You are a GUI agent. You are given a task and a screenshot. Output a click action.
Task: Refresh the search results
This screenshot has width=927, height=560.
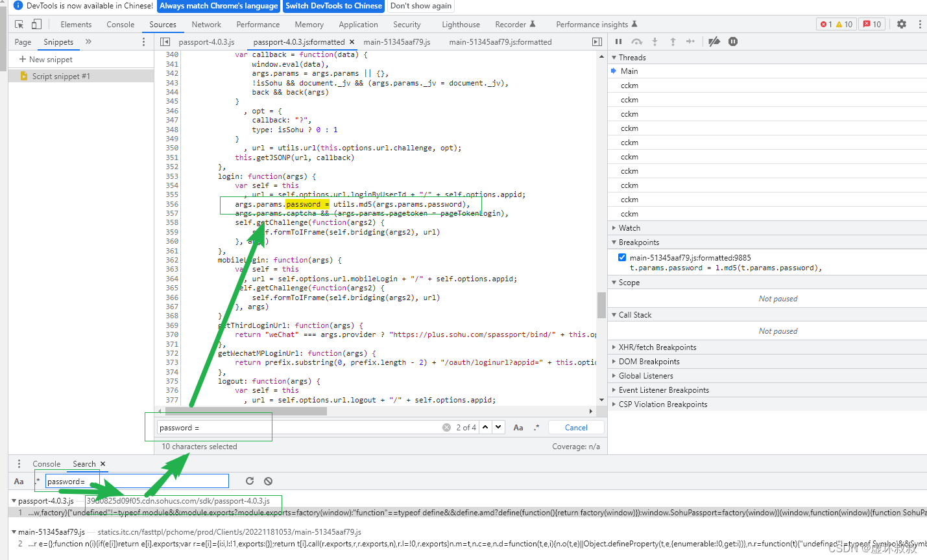point(250,481)
